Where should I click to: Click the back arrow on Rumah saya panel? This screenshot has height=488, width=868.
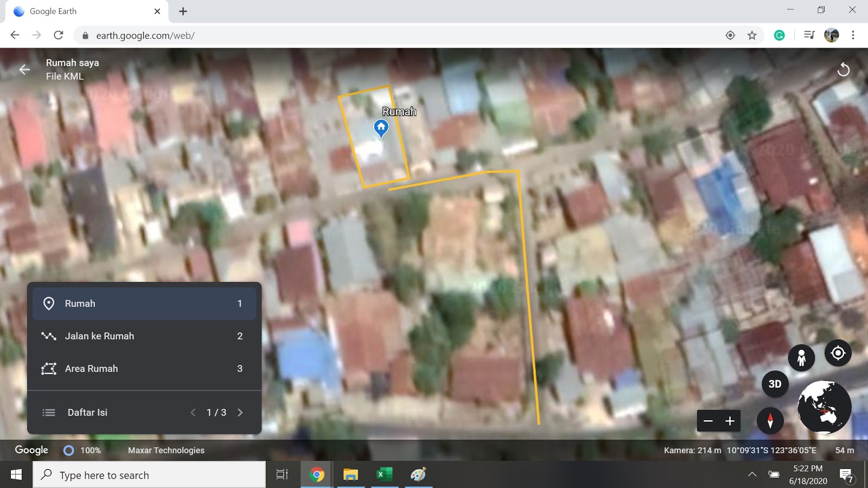point(24,69)
